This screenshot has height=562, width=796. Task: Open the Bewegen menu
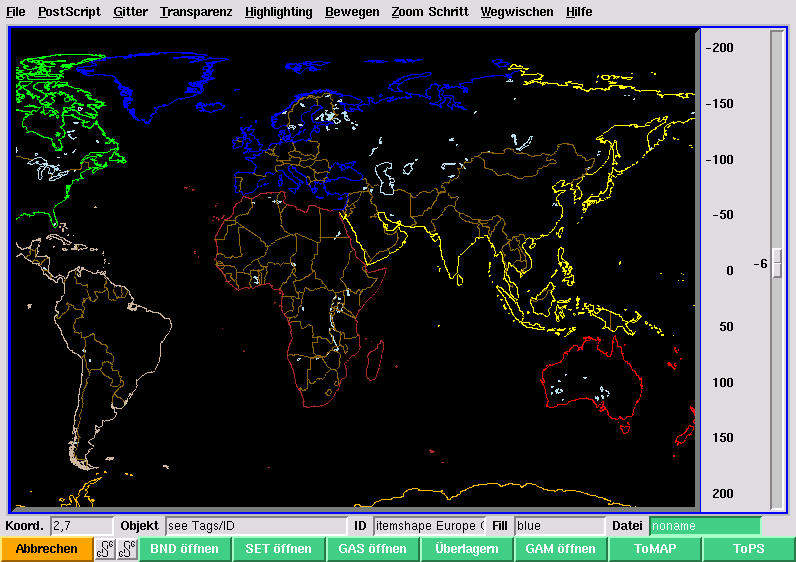coord(352,11)
